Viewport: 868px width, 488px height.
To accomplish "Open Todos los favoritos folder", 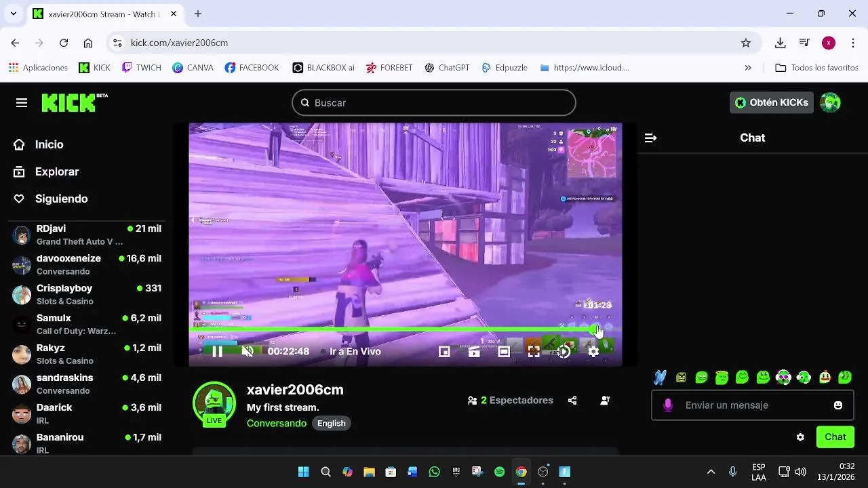I will [816, 68].
